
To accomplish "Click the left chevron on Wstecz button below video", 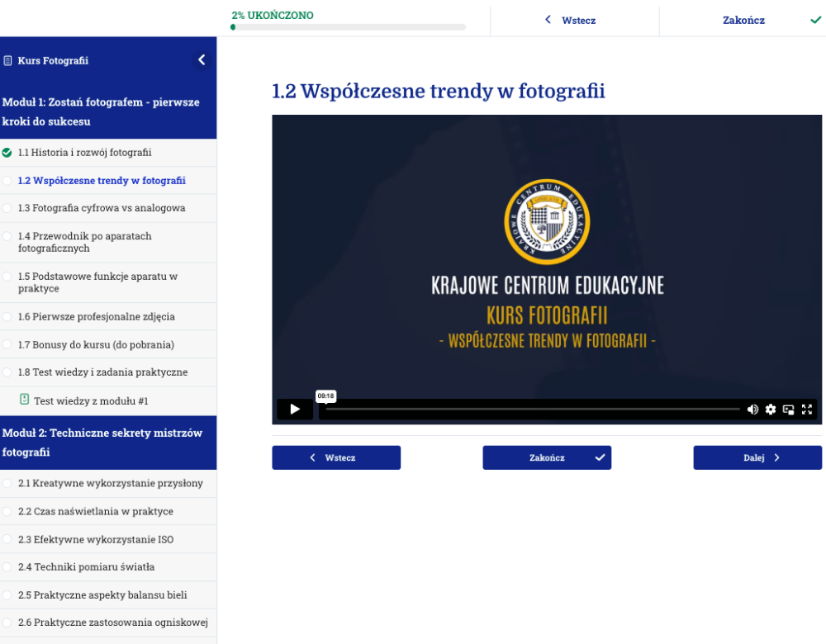I will (313, 457).
